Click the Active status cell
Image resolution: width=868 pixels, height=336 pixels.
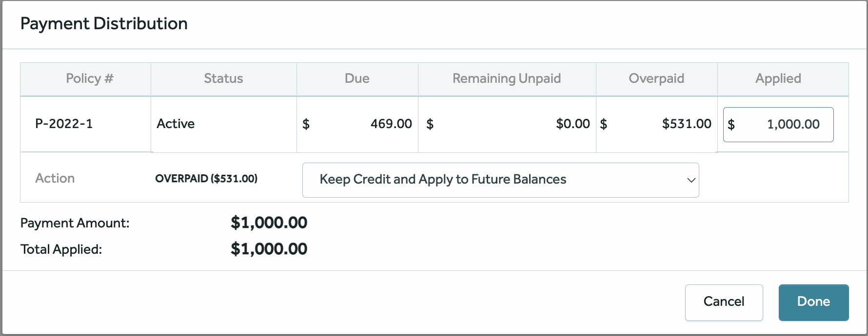click(x=176, y=124)
